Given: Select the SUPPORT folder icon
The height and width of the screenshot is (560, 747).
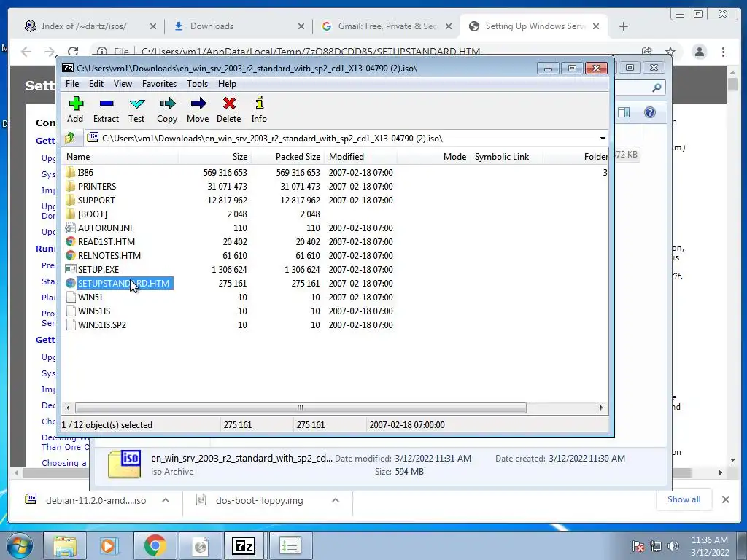Looking at the screenshot, I should [x=71, y=200].
